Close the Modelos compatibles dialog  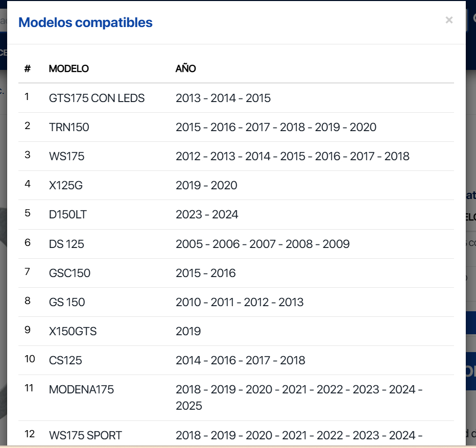449,20
